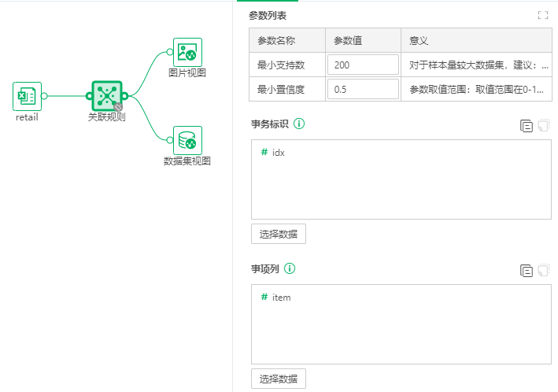Click the info icon beside 事务标识

(299, 124)
